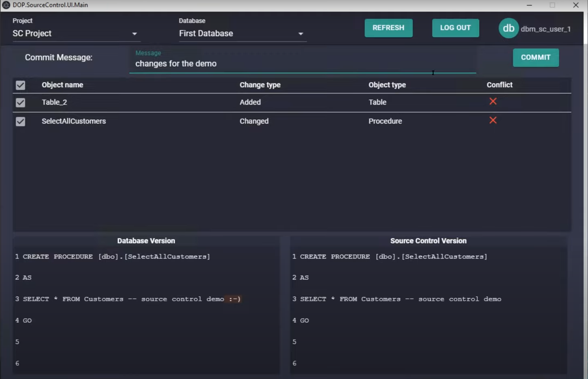The width and height of the screenshot is (588, 379).
Task: Uncheck the Table_2 row checkbox
Action: coord(20,102)
